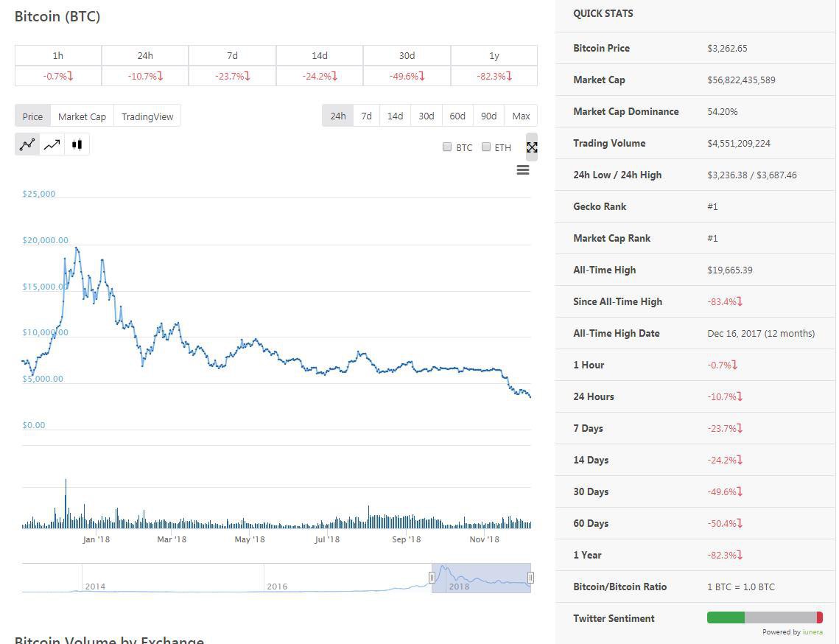
Task: Click the Jan '18 axis label
Action: 96,539
